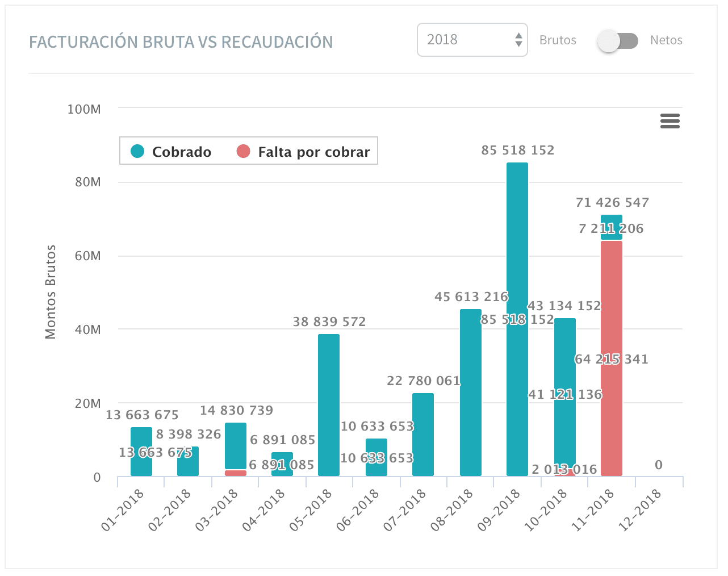Click the 02-2018 teal bar
Image resolution: width=728 pixels, height=576 pixels.
tap(188, 461)
